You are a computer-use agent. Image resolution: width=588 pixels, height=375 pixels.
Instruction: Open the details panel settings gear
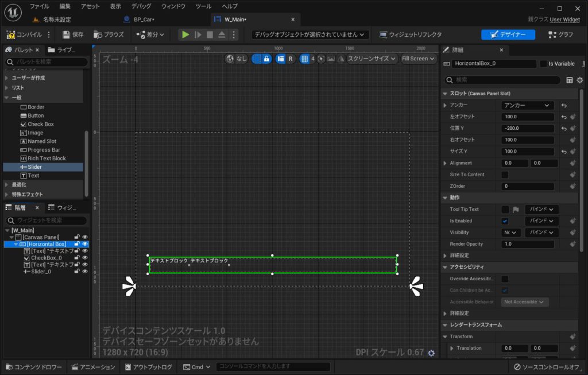580,80
